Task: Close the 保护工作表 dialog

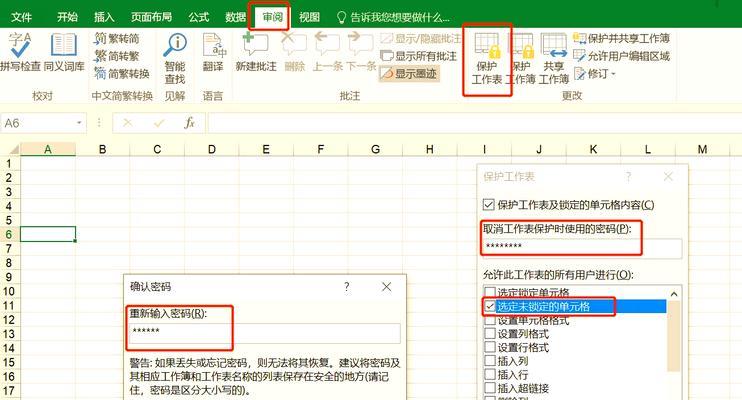Action: coord(668,177)
